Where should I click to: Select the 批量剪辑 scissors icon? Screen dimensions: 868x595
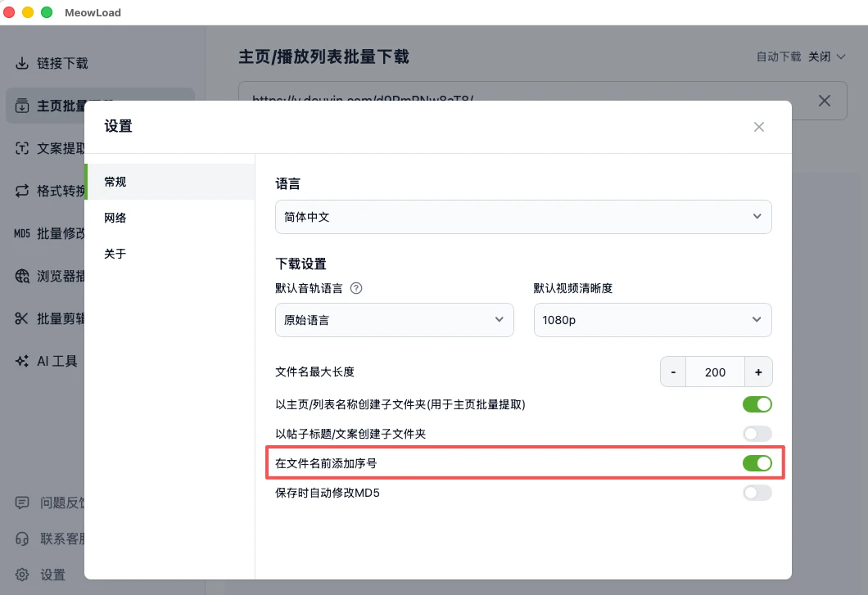point(22,318)
